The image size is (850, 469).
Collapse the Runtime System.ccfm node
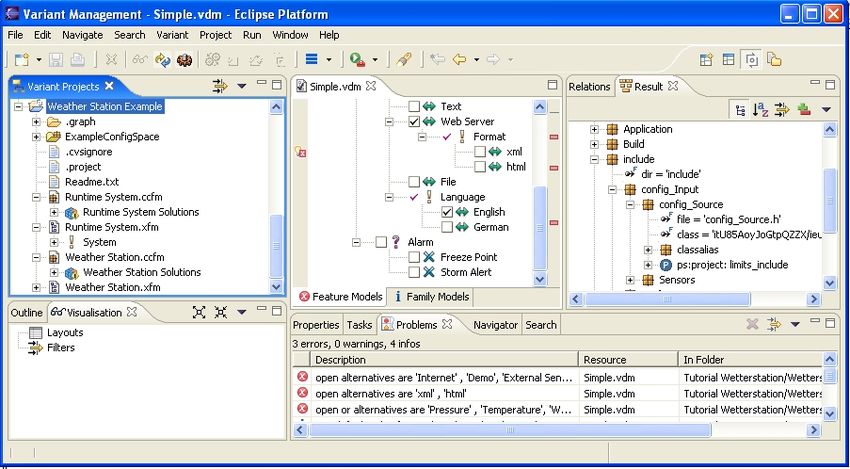36,197
